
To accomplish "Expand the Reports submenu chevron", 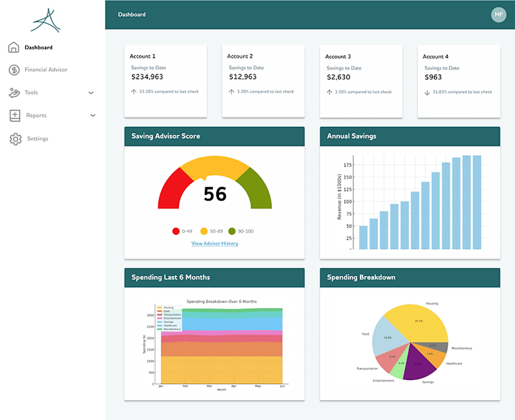I will click(93, 116).
